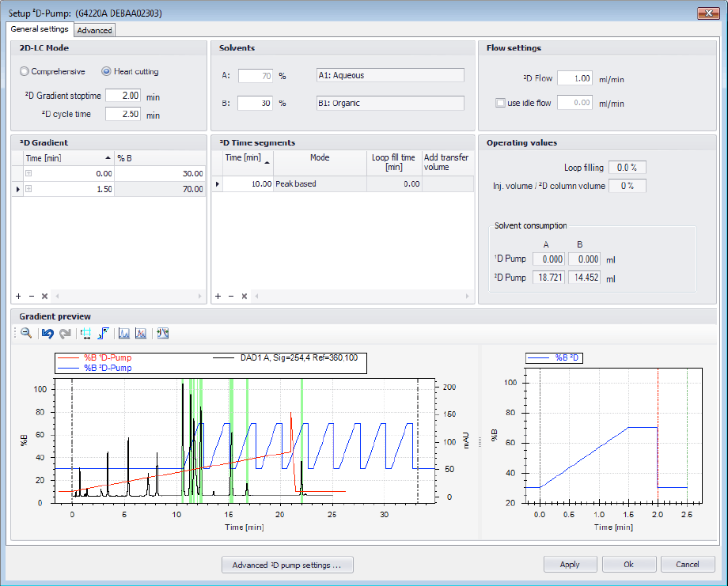Expand the 0.00 min gradient row
This screenshot has width=728, height=586.
tap(29, 173)
